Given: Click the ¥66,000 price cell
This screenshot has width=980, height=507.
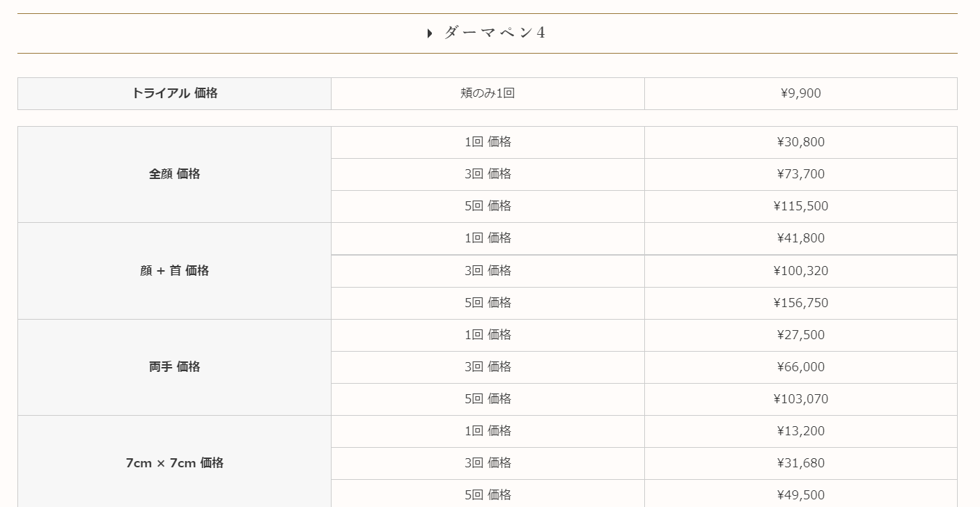Looking at the screenshot, I should [x=800, y=367].
